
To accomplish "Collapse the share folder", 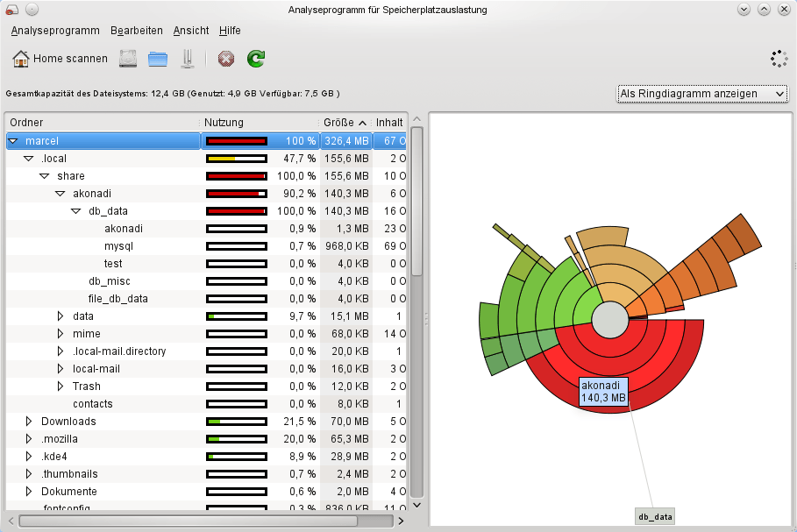I will coord(45,176).
